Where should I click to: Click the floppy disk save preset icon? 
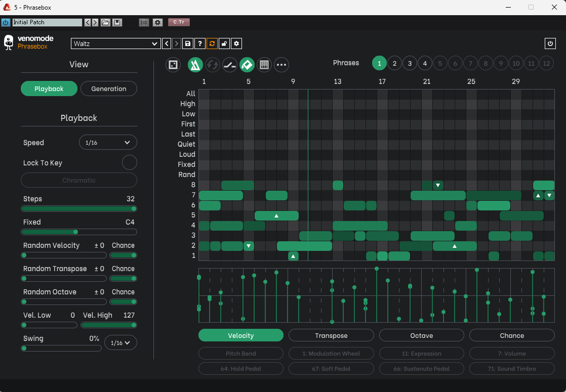(188, 44)
